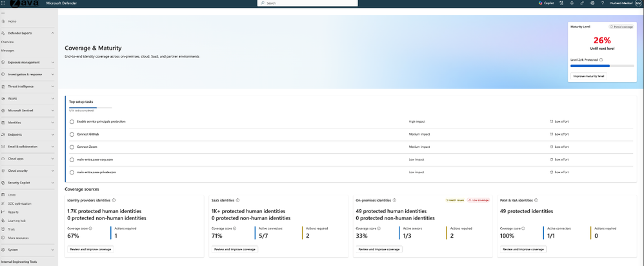The width and height of the screenshot is (644, 266).
Task: Expand the Threat intelligence chevron
Action: pos(52,87)
